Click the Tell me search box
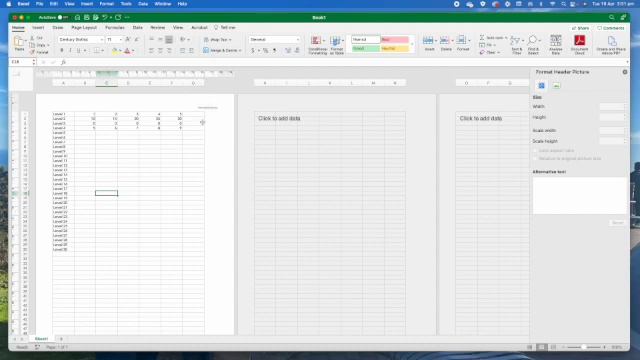The height and width of the screenshot is (360, 640). tap(225, 28)
